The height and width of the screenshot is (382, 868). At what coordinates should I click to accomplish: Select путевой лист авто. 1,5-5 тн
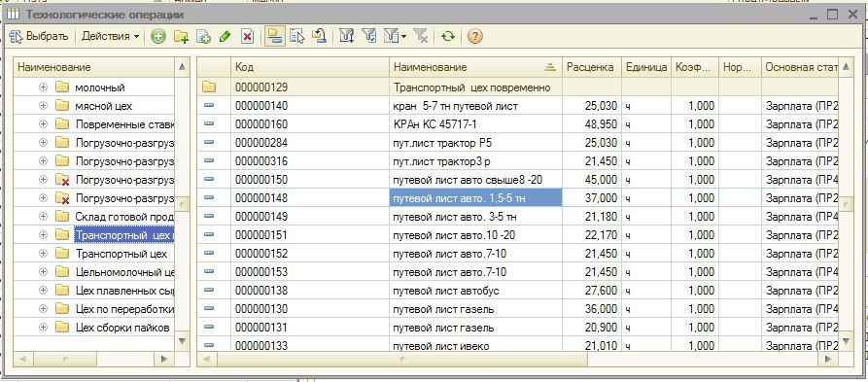[476, 198]
